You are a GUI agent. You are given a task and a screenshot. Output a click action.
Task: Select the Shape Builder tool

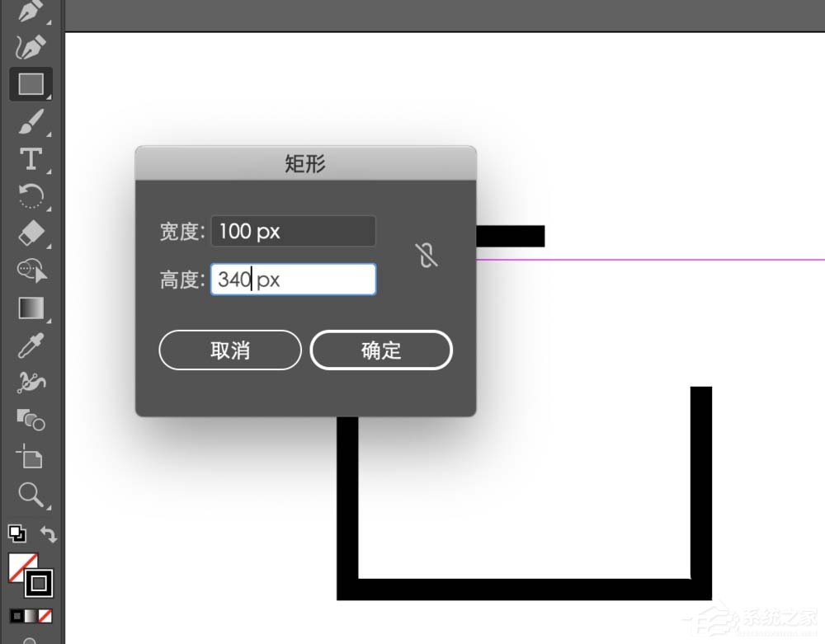pyautogui.click(x=31, y=420)
